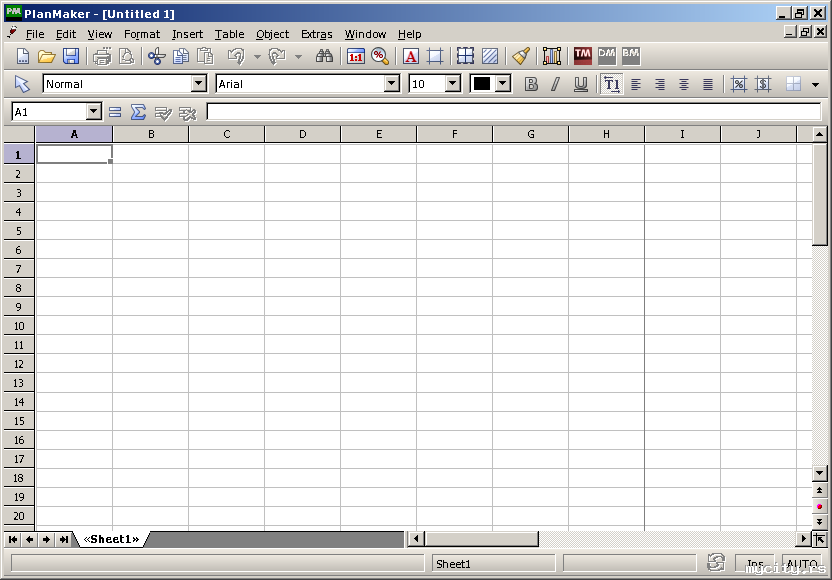This screenshot has width=832, height=580.
Task: Launch TextMaker with the TM icon
Action: point(583,56)
